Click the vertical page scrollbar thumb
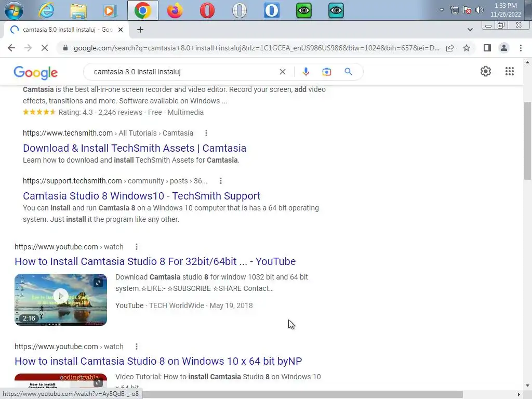This screenshot has width=532, height=399. pyautogui.click(x=527, y=141)
